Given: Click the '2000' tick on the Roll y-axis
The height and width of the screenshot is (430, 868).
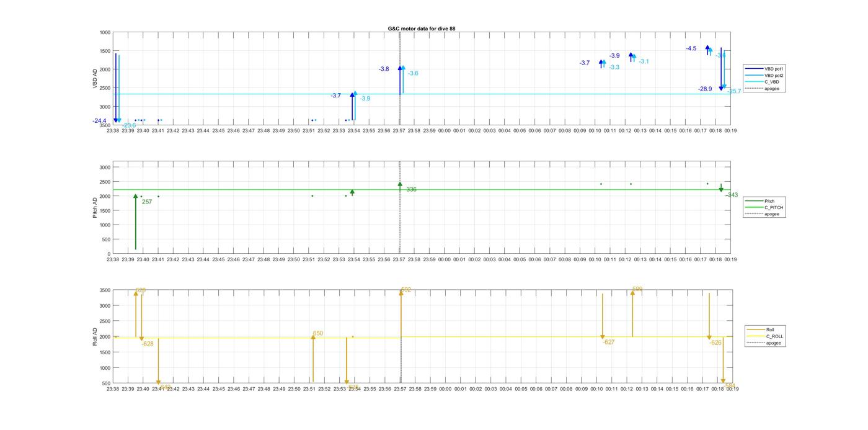Looking at the screenshot, I should [105, 337].
